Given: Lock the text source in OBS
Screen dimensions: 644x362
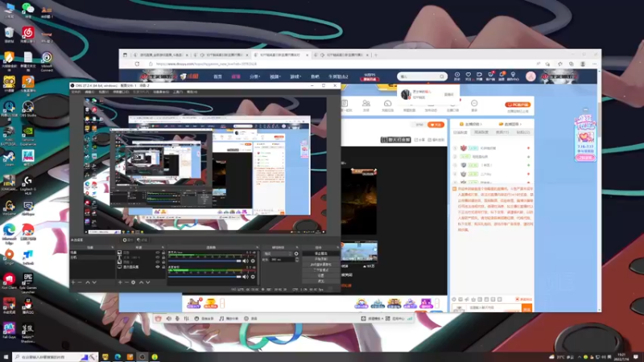Looking at the screenshot, I should (x=163, y=257).
